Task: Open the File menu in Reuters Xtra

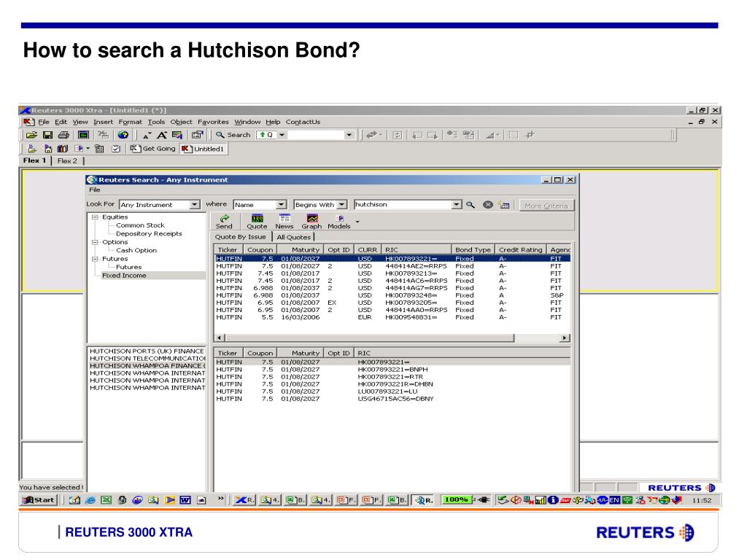Action: click(x=44, y=122)
